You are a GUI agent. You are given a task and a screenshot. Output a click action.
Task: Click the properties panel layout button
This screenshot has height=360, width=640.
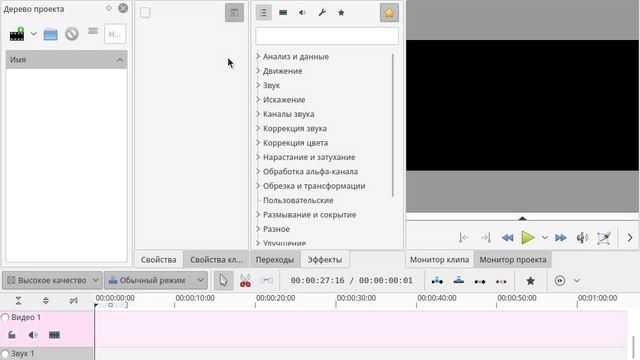click(234, 13)
